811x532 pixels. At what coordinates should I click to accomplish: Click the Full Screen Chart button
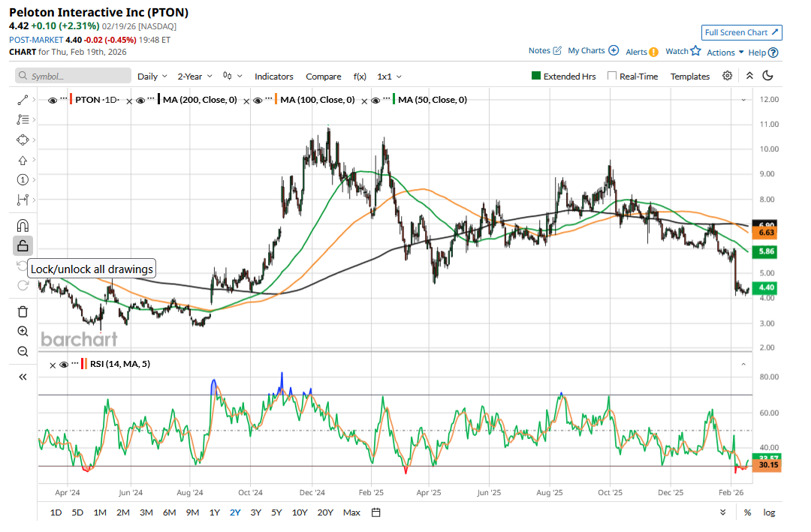click(742, 32)
